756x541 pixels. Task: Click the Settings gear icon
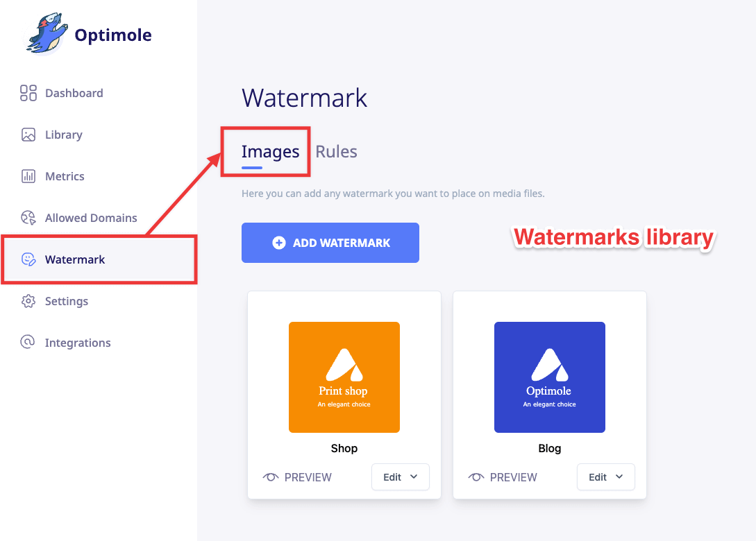coord(28,301)
